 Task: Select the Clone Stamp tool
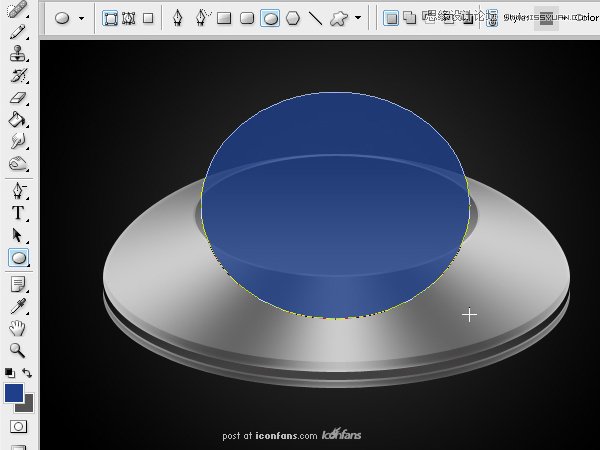(x=18, y=54)
